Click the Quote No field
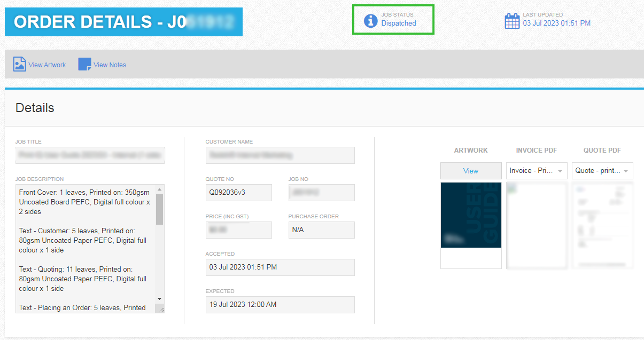The image size is (644, 340). [238, 193]
